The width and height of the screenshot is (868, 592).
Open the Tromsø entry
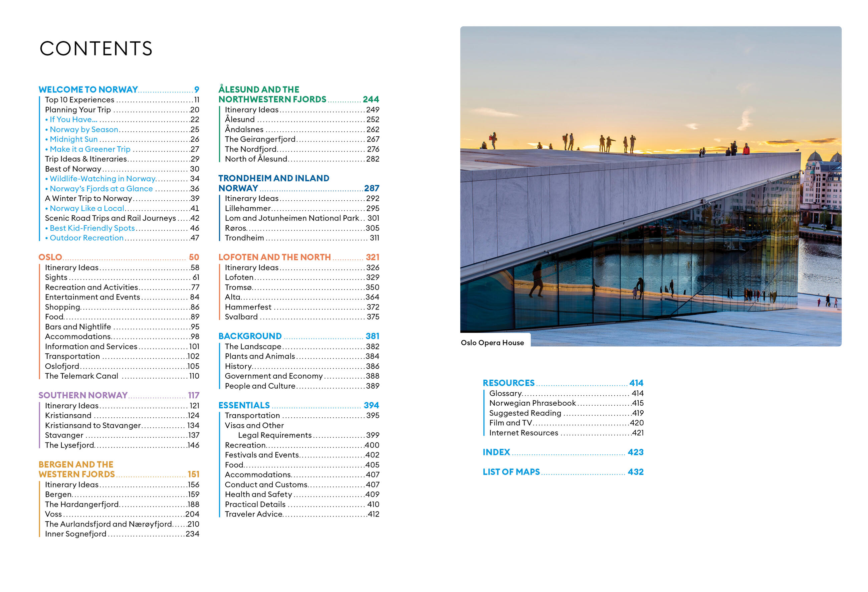click(x=238, y=287)
